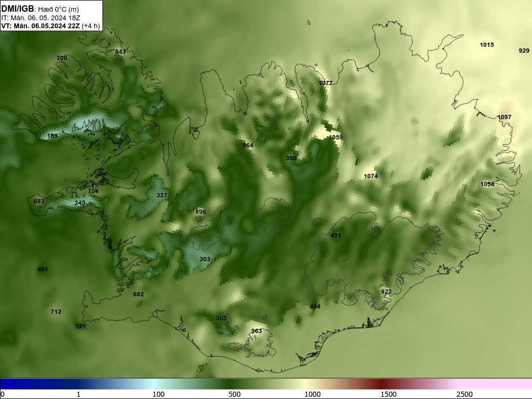Screen dimensions: 532x399
Task: Click map value 1015
Action: pos(487,45)
